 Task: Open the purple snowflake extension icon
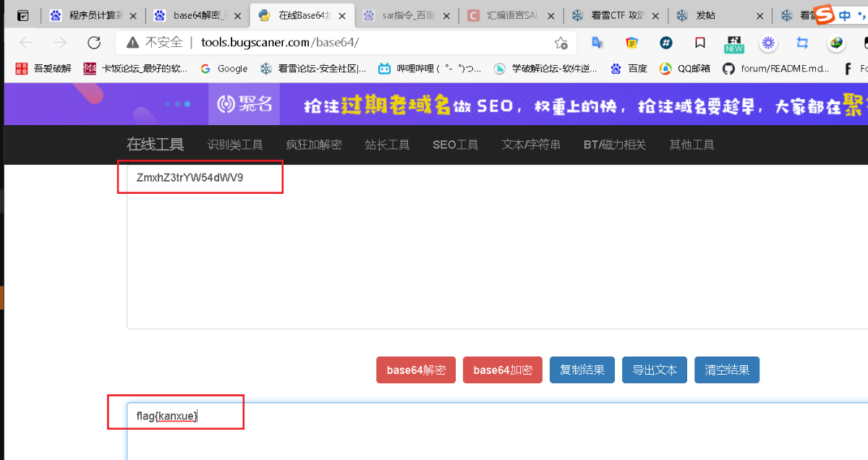768,43
